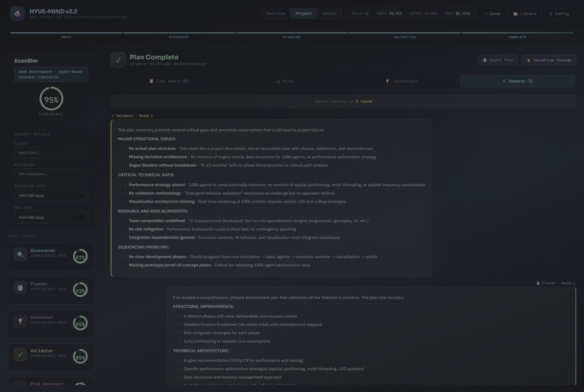Switch to the Debate view

point(329,13)
